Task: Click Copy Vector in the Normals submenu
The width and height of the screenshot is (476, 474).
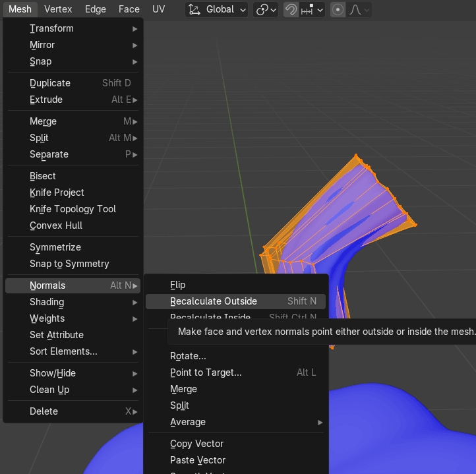Action: (197, 444)
